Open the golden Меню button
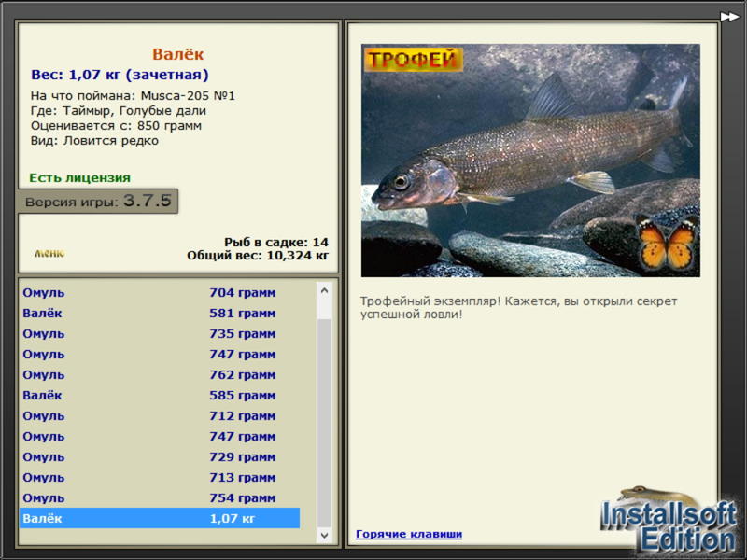Image resolution: width=747 pixels, height=560 pixels. point(49,253)
